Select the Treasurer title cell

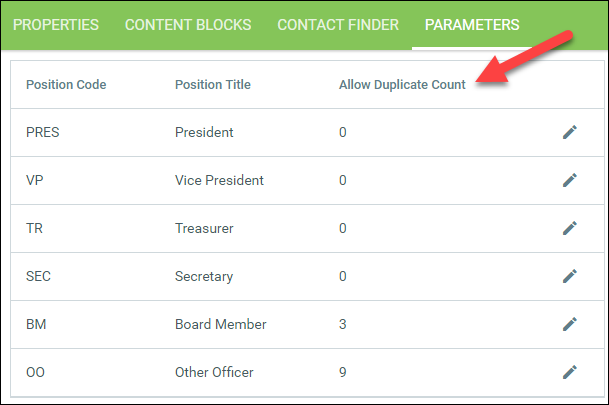[x=204, y=228]
